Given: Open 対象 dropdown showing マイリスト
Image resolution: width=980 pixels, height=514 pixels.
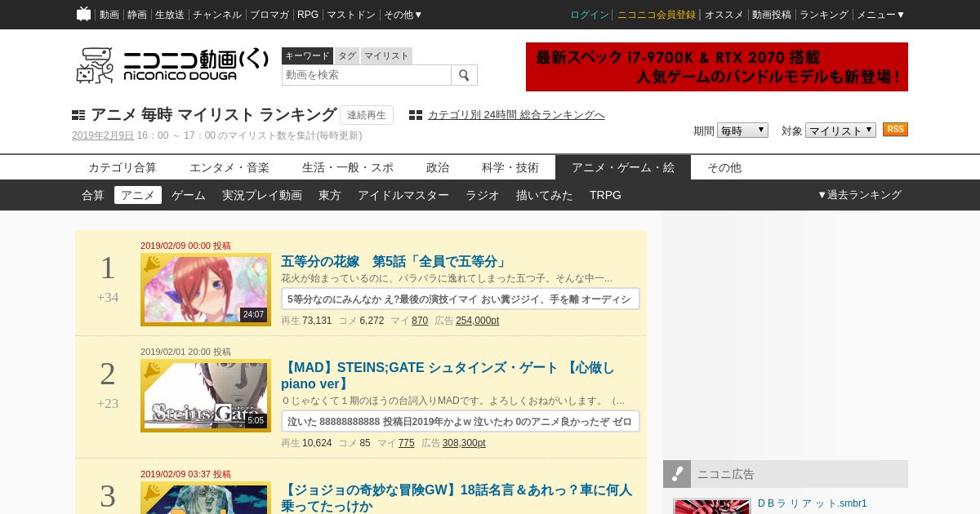Looking at the screenshot, I should 840,131.
